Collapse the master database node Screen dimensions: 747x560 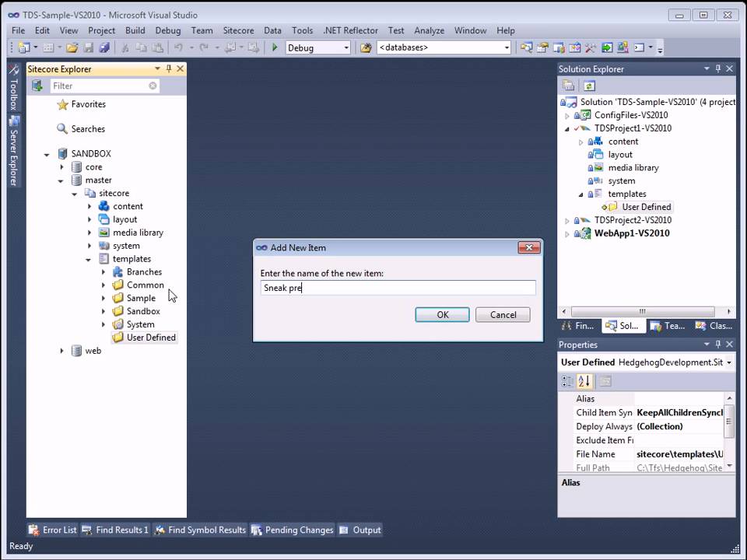point(61,181)
